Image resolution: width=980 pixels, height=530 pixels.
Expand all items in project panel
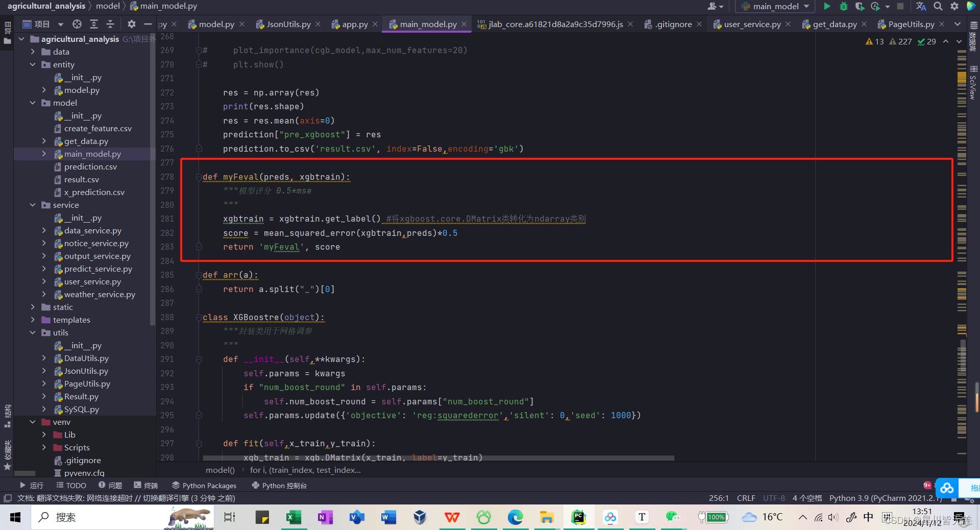(x=94, y=24)
